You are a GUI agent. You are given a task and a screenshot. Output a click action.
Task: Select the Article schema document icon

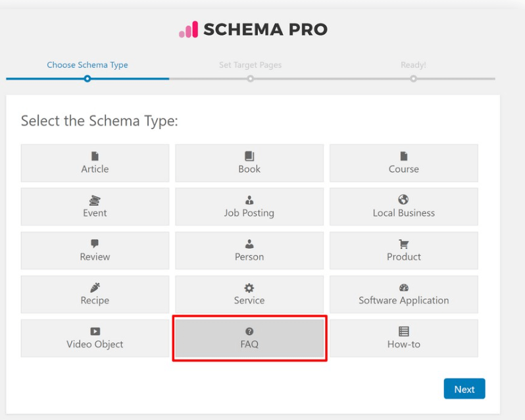click(x=95, y=156)
